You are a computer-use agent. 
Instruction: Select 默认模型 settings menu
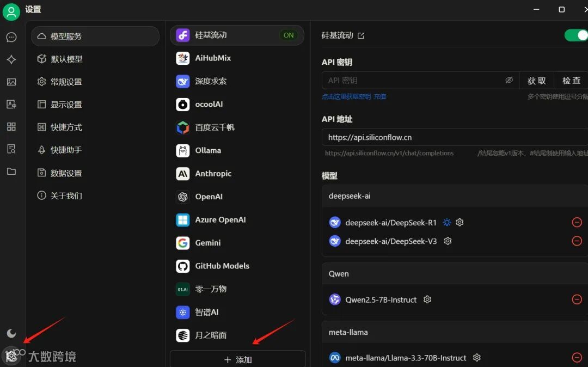[95, 59]
